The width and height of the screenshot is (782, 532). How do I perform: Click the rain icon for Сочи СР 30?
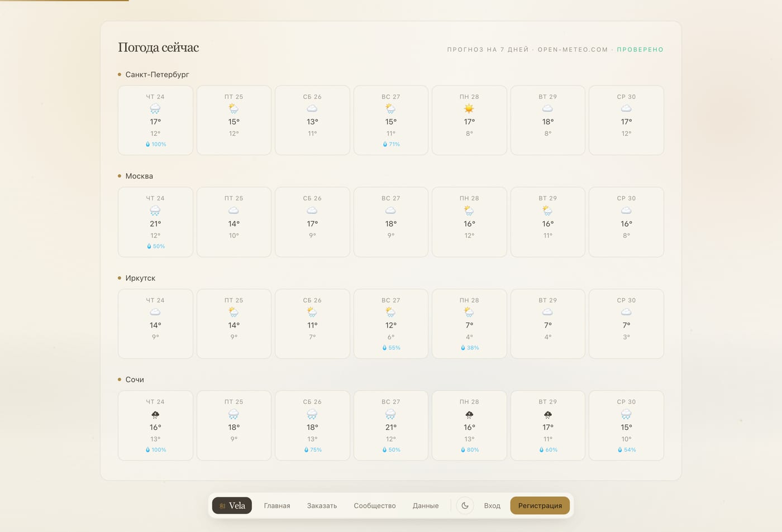[x=626, y=414]
